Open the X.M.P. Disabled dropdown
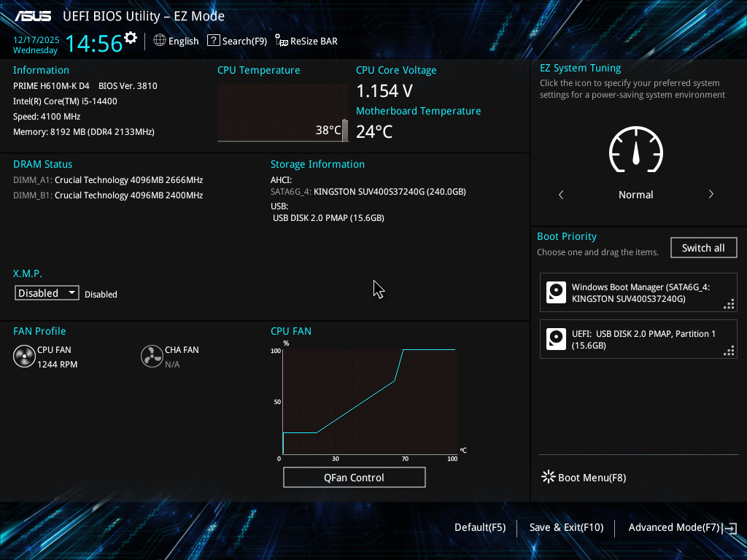This screenshot has width=747, height=560. click(x=47, y=293)
